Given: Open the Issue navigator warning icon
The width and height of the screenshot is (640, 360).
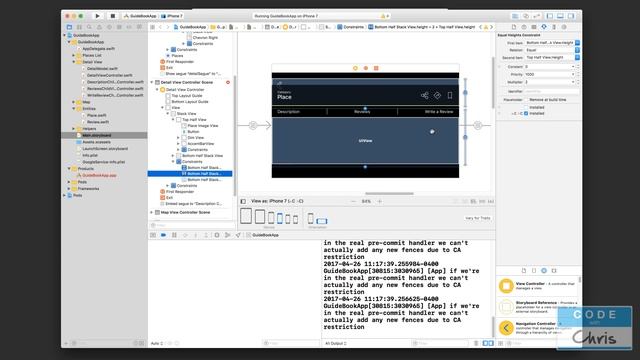Looking at the screenshot, I should click(99, 27).
